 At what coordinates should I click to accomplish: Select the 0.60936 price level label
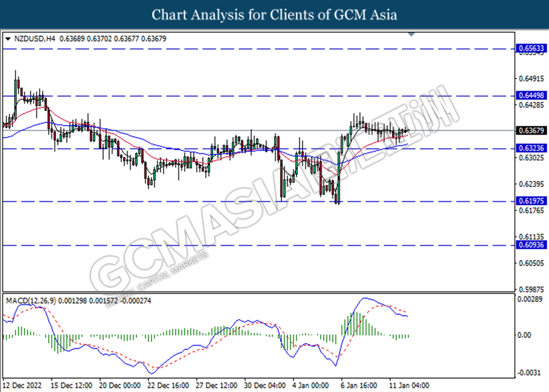click(531, 245)
